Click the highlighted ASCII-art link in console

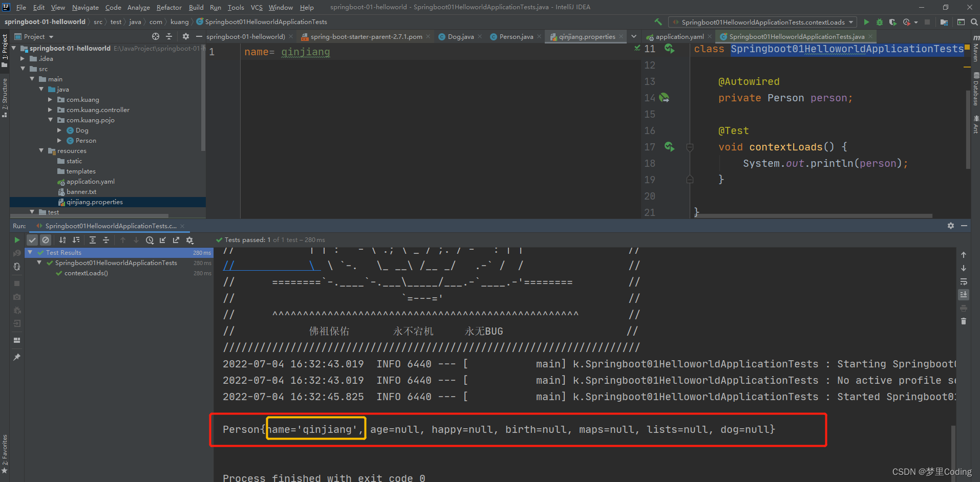pyautogui.click(x=271, y=266)
